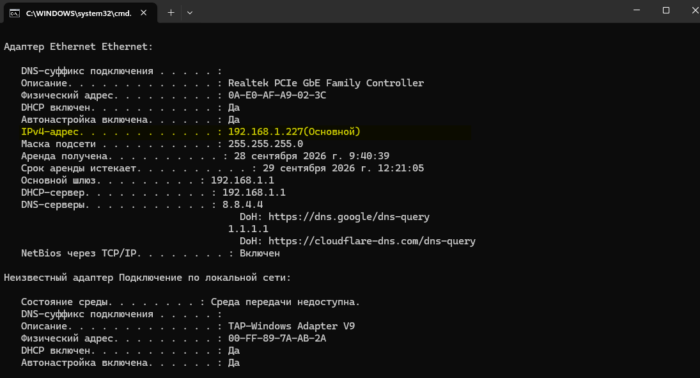Image resolution: width=700 pixels, height=378 pixels.
Task: Minimize the terminal window
Action: coord(637,10)
